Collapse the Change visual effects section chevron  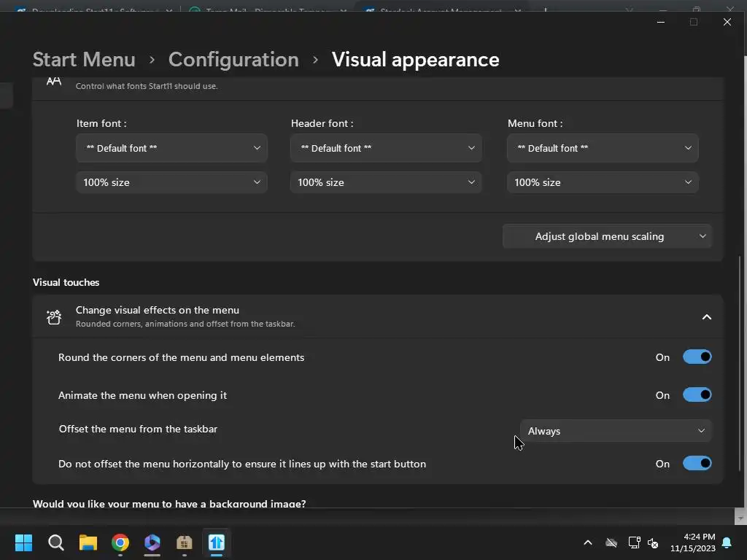pyautogui.click(x=706, y=317)
